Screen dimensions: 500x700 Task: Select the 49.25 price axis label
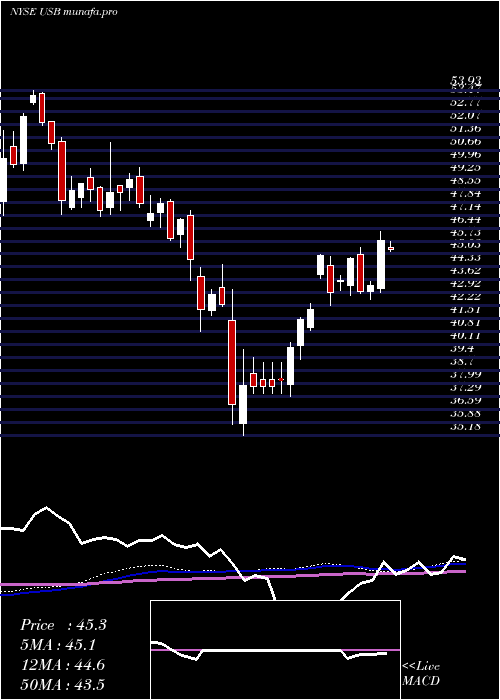[x=466, y=168]
